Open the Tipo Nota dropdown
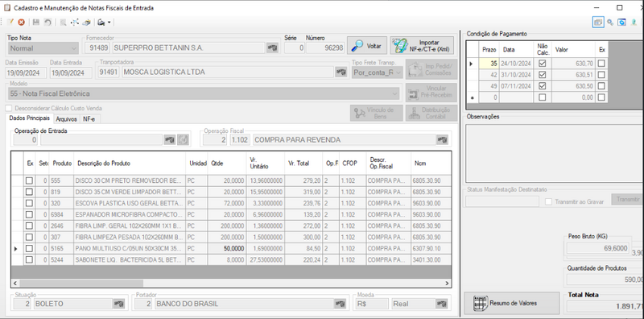This screenshot has height=319, width=644. (x=43, y=48)
